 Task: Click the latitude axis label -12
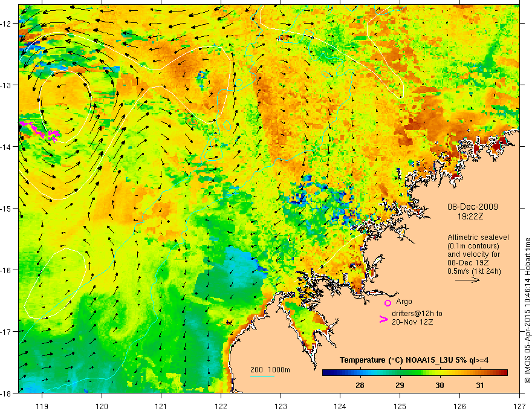6,24
